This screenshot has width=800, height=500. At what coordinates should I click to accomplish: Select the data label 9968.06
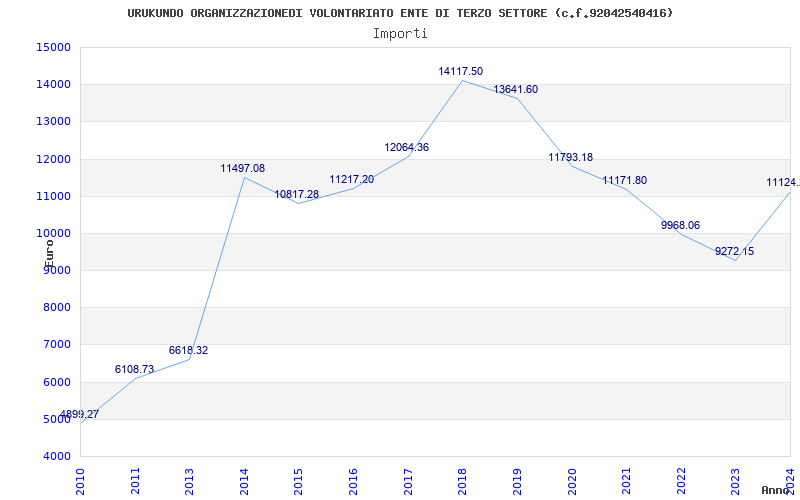(680, 225)
